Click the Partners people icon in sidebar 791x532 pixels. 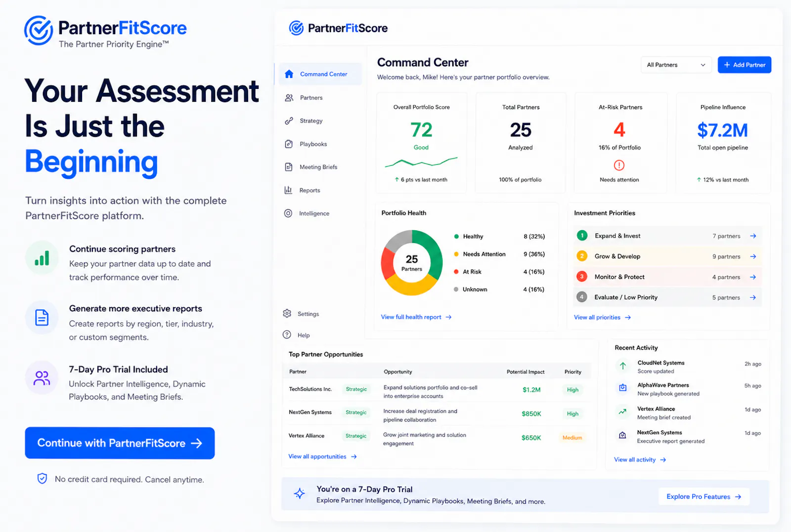(289, 98)
